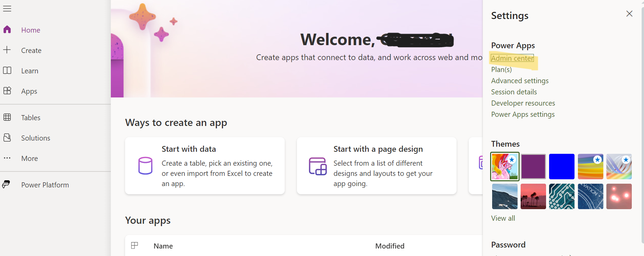
Task: Open the Admin center link
Action: [x=512, y=58]
